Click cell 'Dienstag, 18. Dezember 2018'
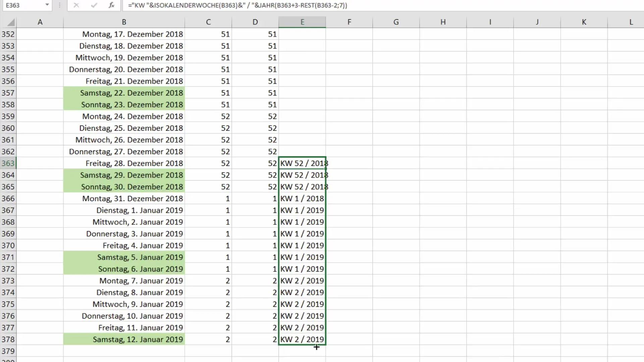Image resolution: width=644 pixels, height=362 pixels. pyautogui.click(x=124, y=46)
